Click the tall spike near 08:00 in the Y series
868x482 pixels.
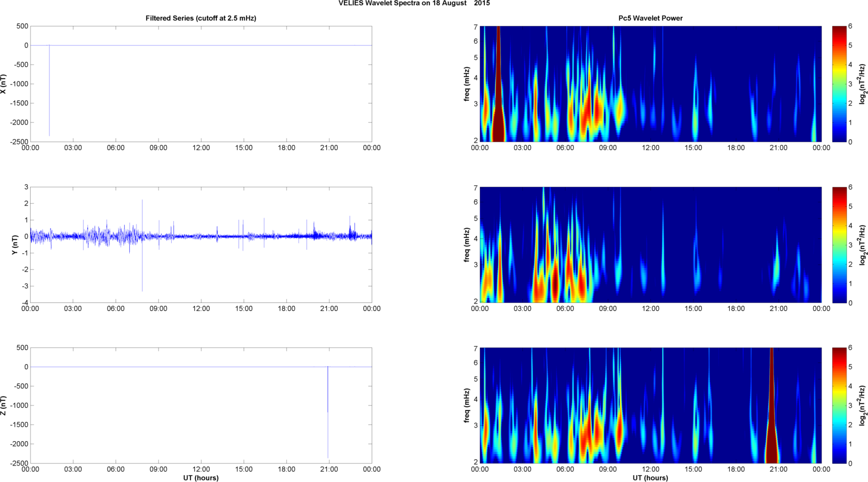point(142,245)
